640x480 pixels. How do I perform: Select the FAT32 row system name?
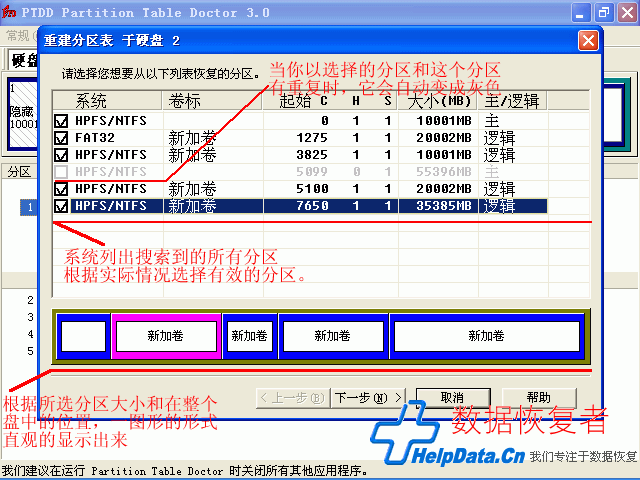[x=95, y=138]
